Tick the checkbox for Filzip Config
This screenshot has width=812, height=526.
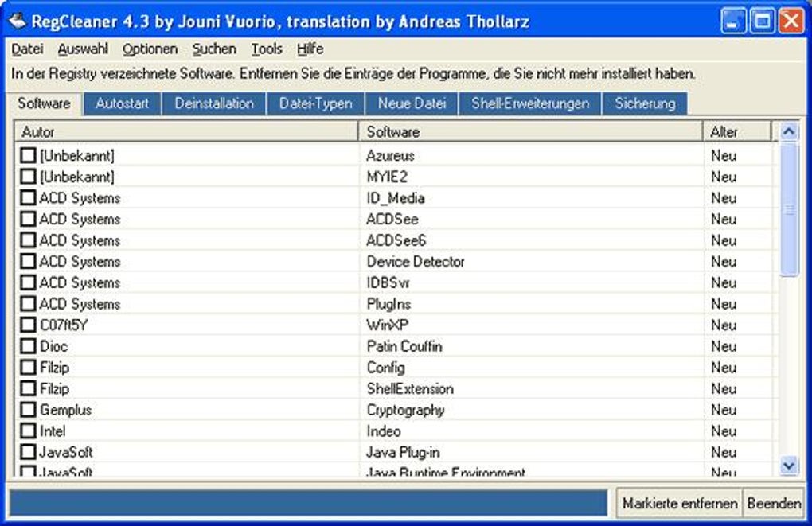click(x=28, y=368)
